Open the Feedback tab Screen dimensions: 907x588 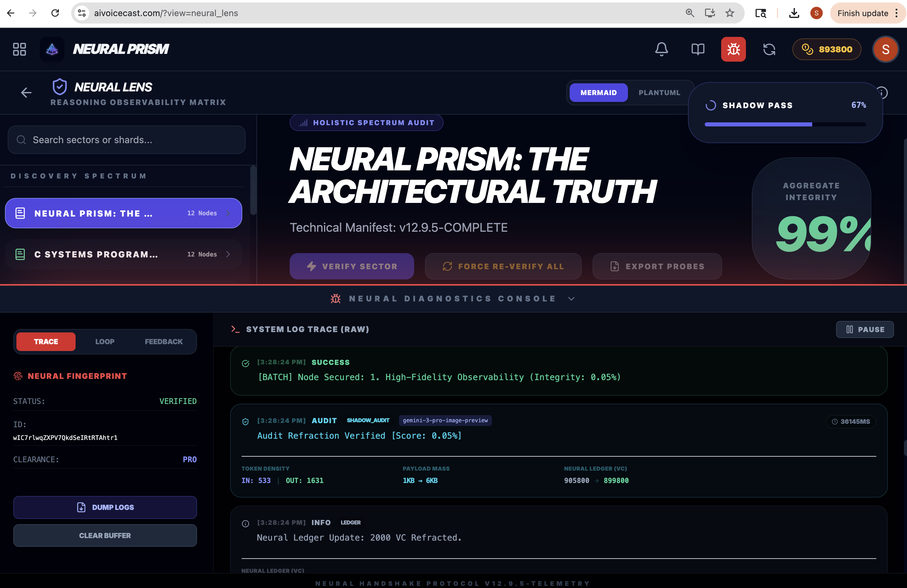click(x=164, y=341)
